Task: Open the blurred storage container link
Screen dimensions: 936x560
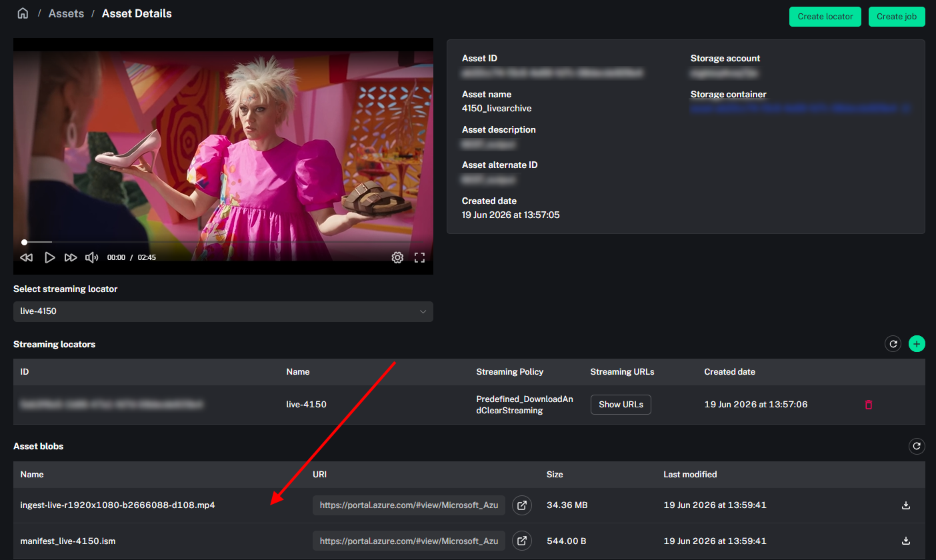Action: pyautogui.click(x=801, y=108)
